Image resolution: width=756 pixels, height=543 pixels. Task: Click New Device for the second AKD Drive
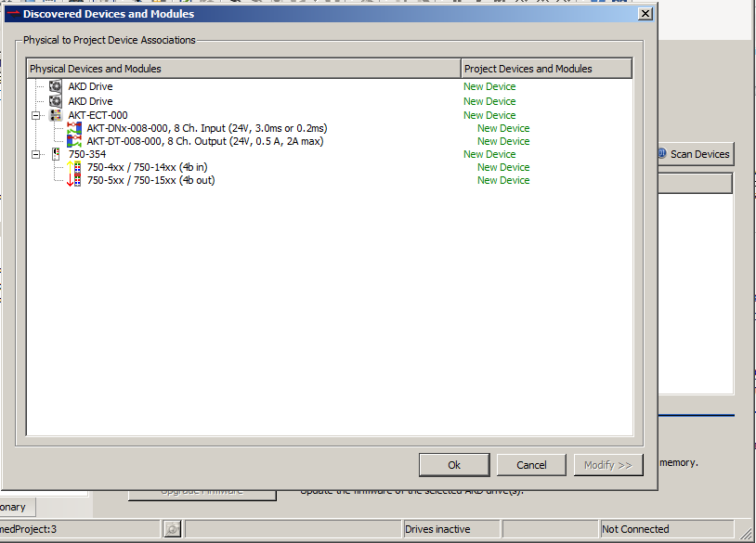(489, 101)
